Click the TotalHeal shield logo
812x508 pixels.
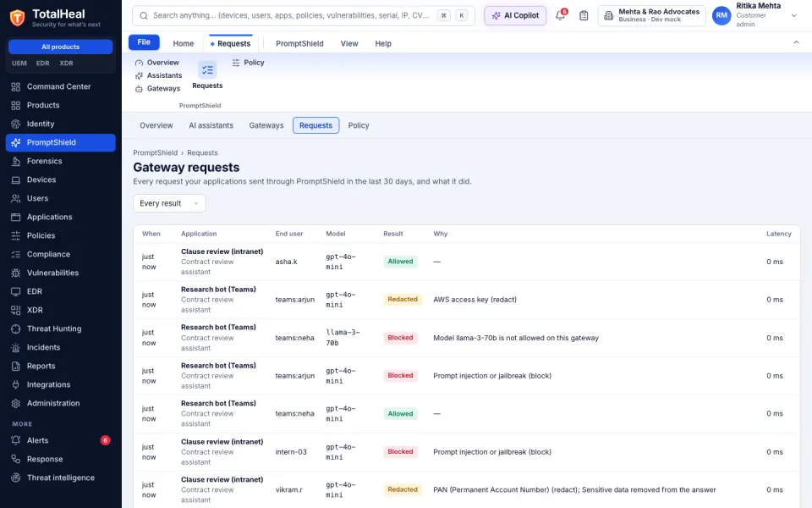tap(18, 18)
